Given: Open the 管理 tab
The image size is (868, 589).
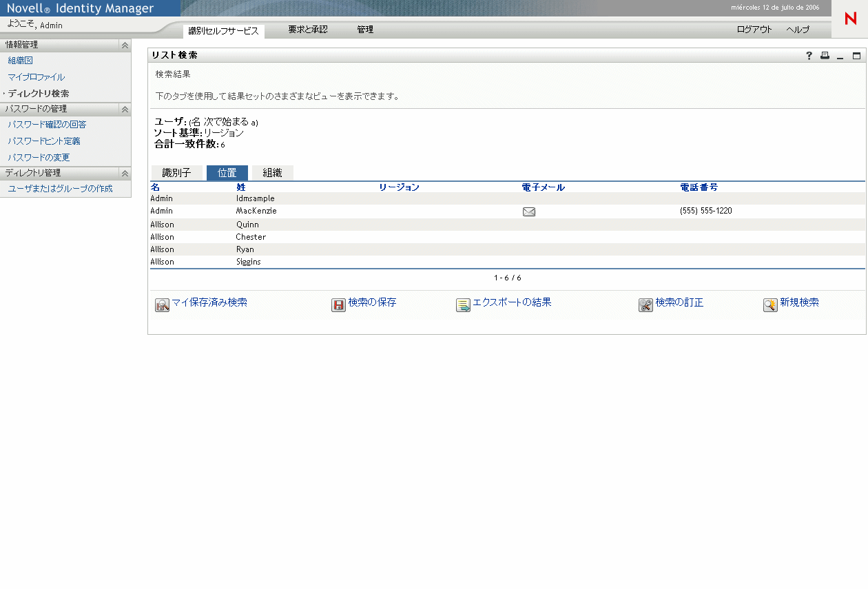Looking at the screenshot, I should coord(365,30).
